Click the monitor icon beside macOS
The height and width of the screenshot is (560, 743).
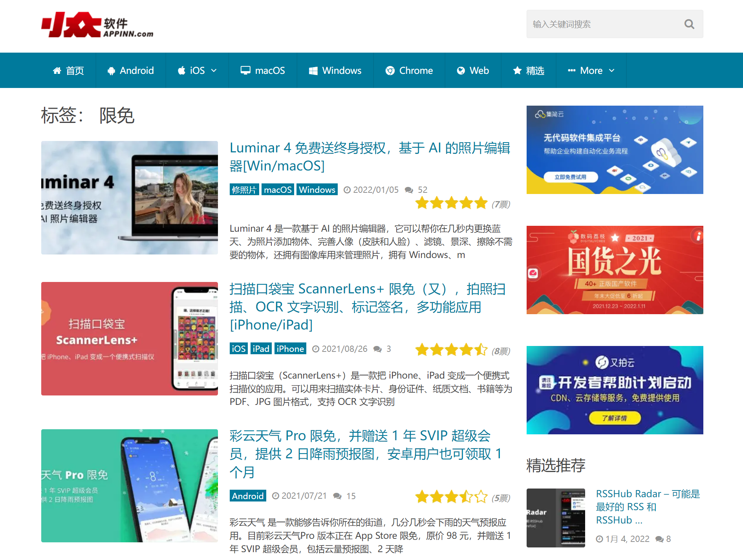coord(245,71)
